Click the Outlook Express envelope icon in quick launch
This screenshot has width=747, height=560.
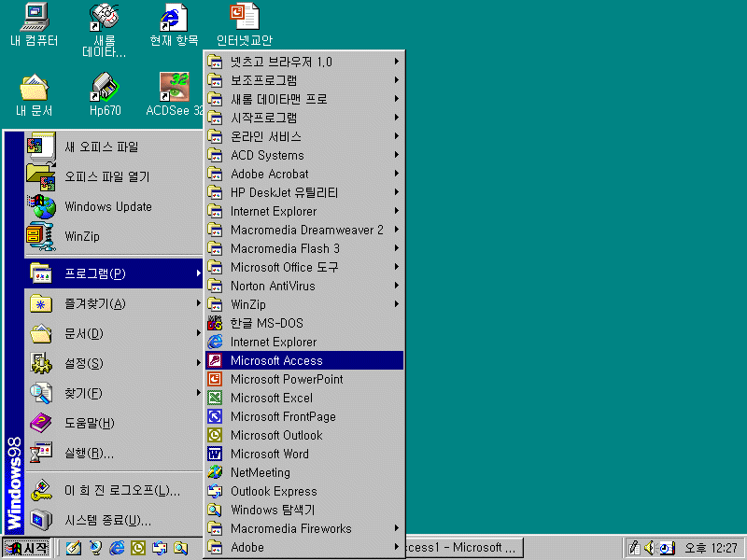pos(160,548)
